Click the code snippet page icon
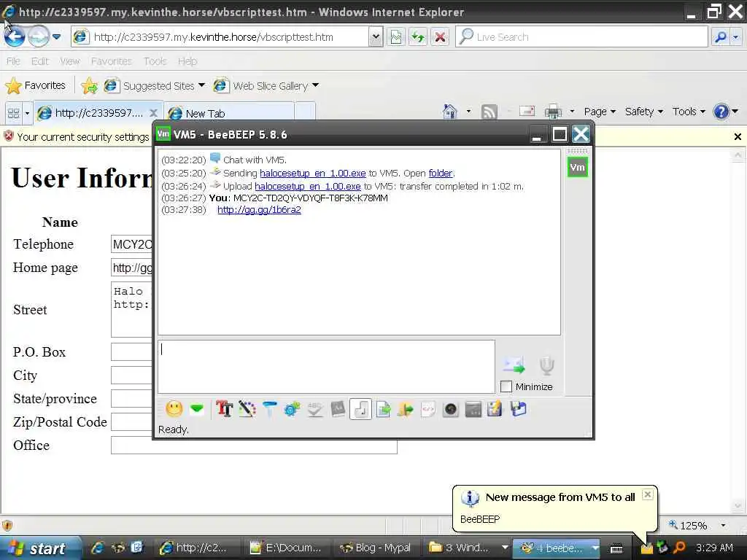This screenshot has width=747, height=560. (427, 409)
